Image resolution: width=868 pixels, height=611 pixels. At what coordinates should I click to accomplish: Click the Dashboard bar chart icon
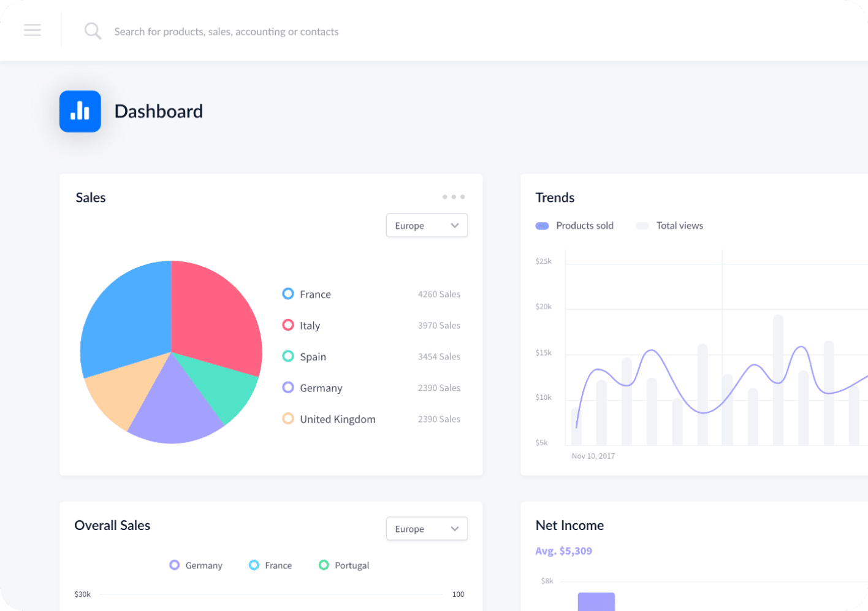tap(80, 111)
